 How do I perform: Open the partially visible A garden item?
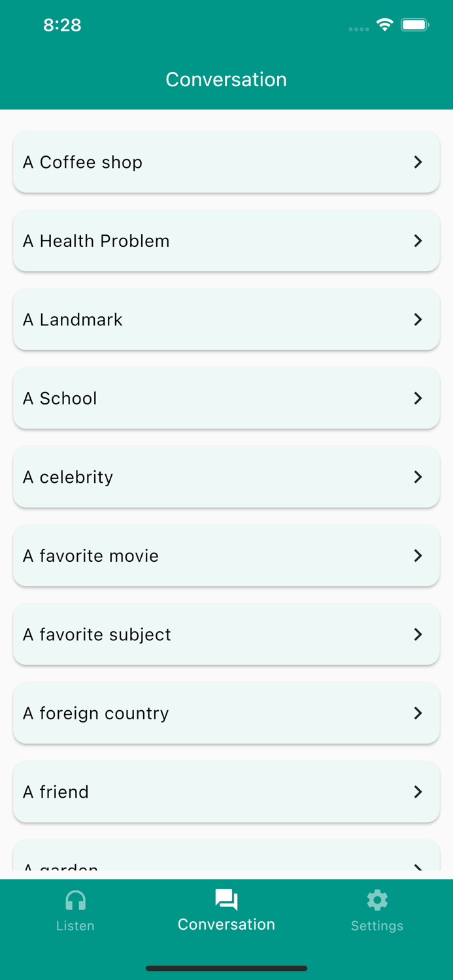pos(226,855)
